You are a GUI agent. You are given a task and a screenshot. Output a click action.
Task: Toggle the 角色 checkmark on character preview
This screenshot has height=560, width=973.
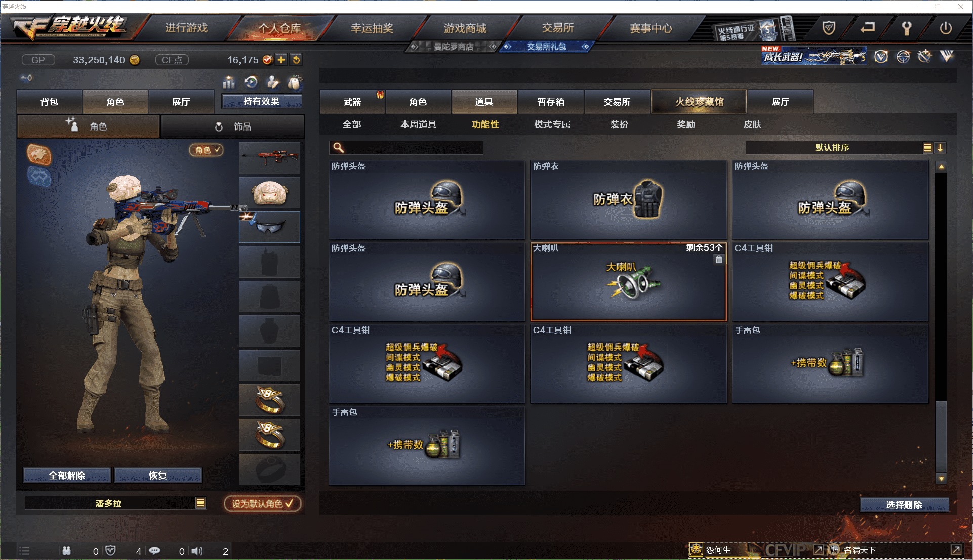[207, 150]
